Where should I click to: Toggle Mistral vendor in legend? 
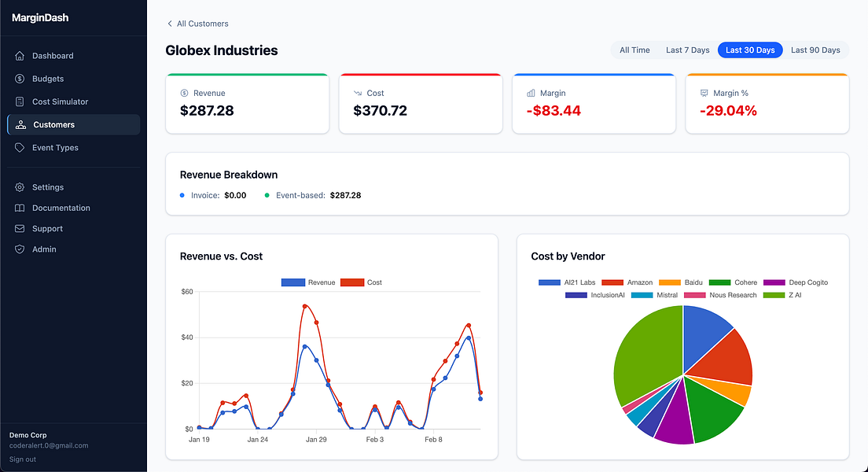point(654,295)
